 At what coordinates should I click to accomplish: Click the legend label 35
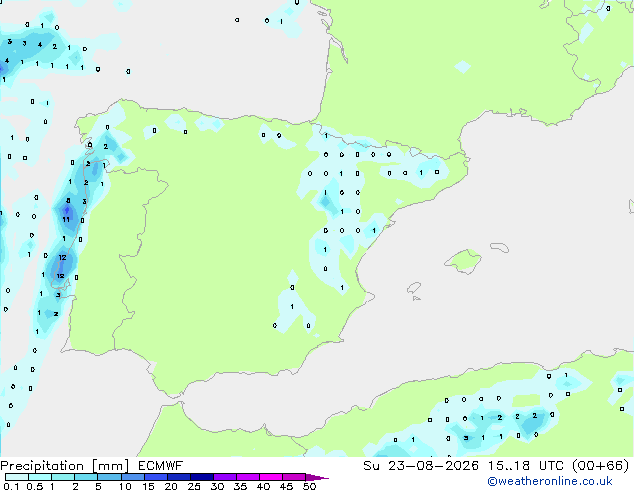[240, 486]
